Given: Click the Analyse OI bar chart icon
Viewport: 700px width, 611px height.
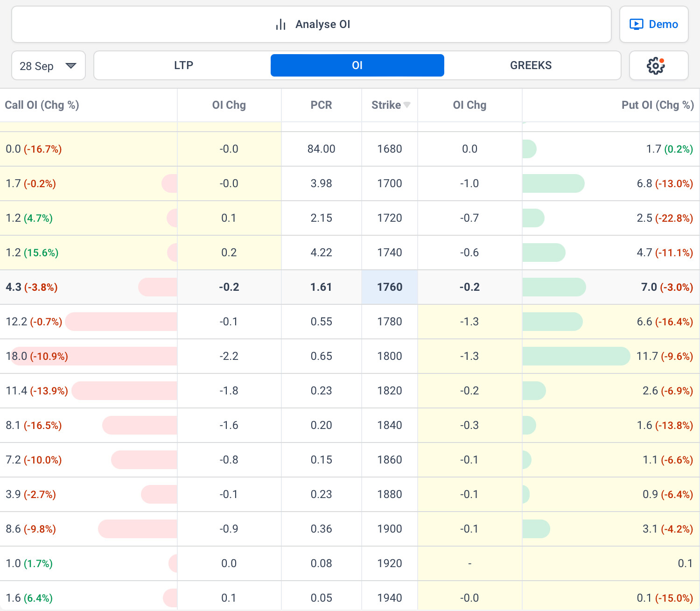Looking at the screenshot, I should (280, 25).
